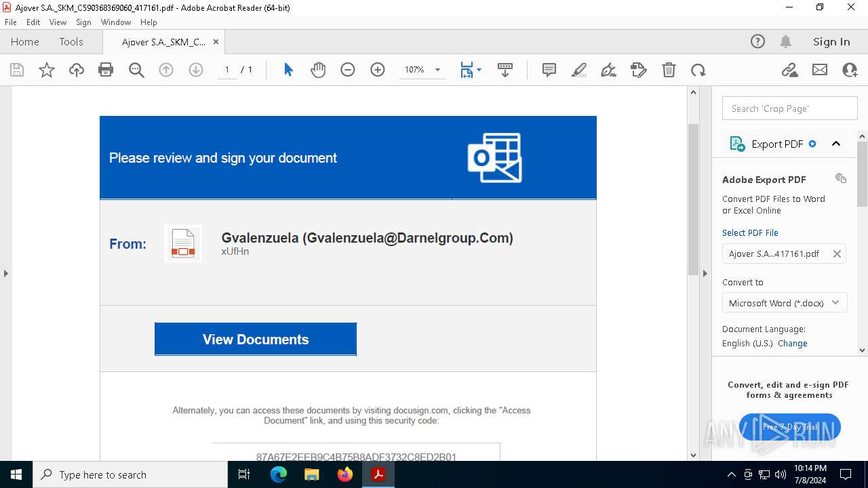Add the file to starred with star icon

47,70
